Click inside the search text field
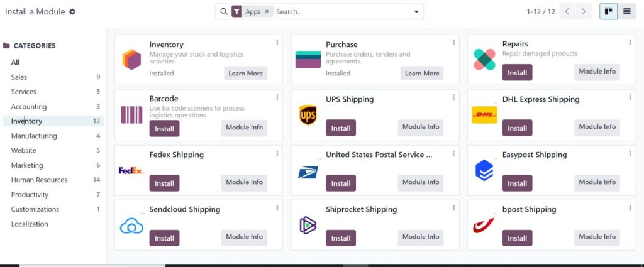Viewport: 644px width, 267px height. [340, 11]
